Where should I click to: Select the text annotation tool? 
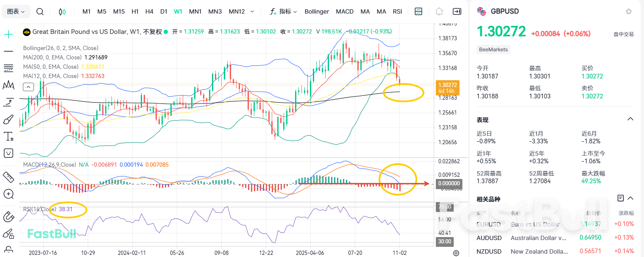click(8, 136)
